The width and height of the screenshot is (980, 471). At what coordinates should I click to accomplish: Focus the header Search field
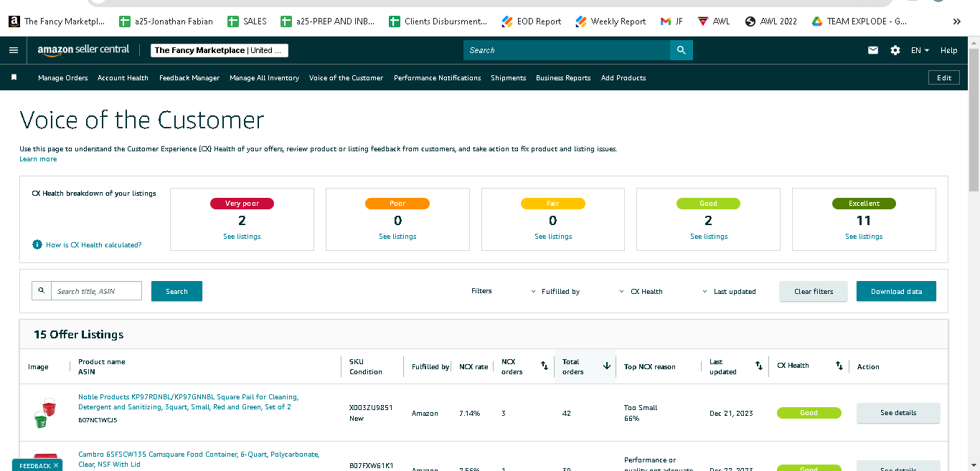pos(567,50)
